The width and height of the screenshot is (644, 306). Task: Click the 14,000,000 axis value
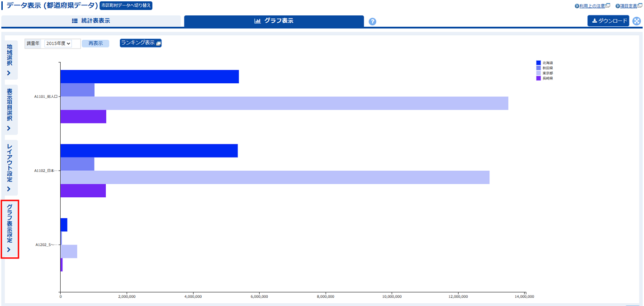point(525,297)
